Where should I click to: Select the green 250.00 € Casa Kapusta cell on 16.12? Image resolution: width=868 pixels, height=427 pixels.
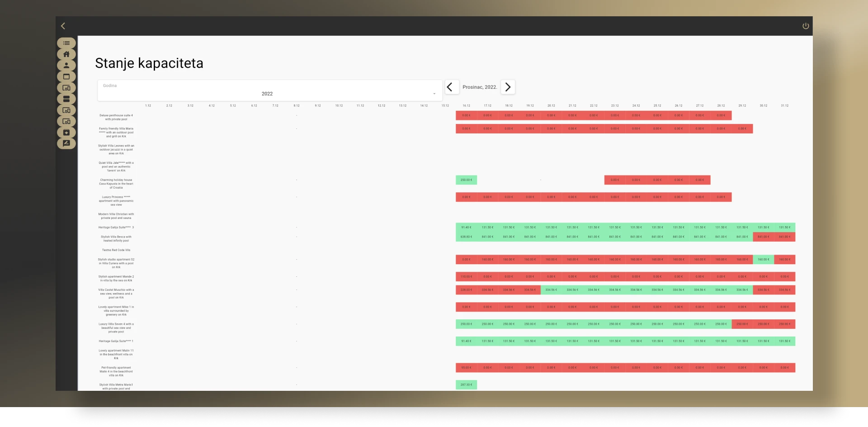click(466, 180)
